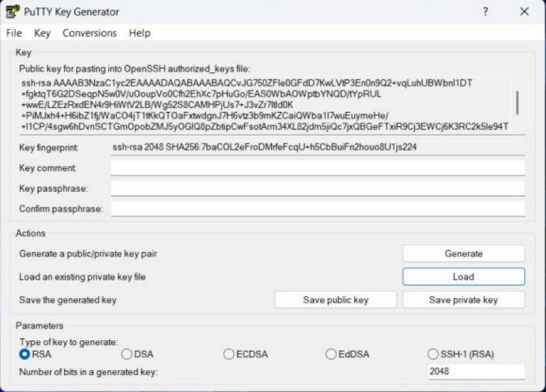Click the public key box scrollbar
This screenshot has height=392, width=546.
pyautogui.click(x=517, y=102)
